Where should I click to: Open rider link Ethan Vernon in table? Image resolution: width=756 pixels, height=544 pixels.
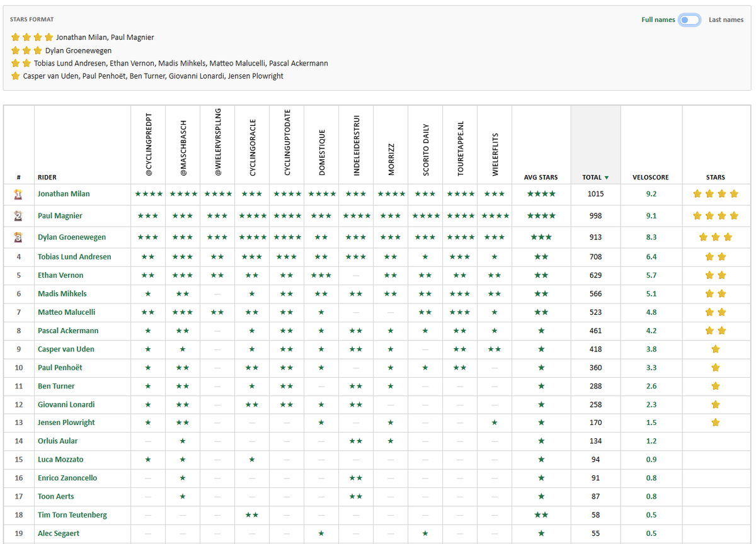(x=60, y=275)
